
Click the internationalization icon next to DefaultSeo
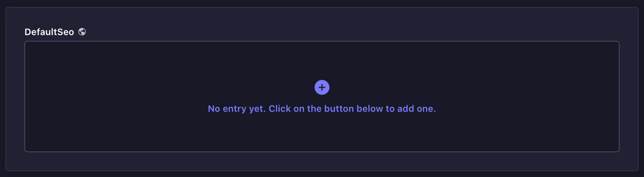(82, 32)
